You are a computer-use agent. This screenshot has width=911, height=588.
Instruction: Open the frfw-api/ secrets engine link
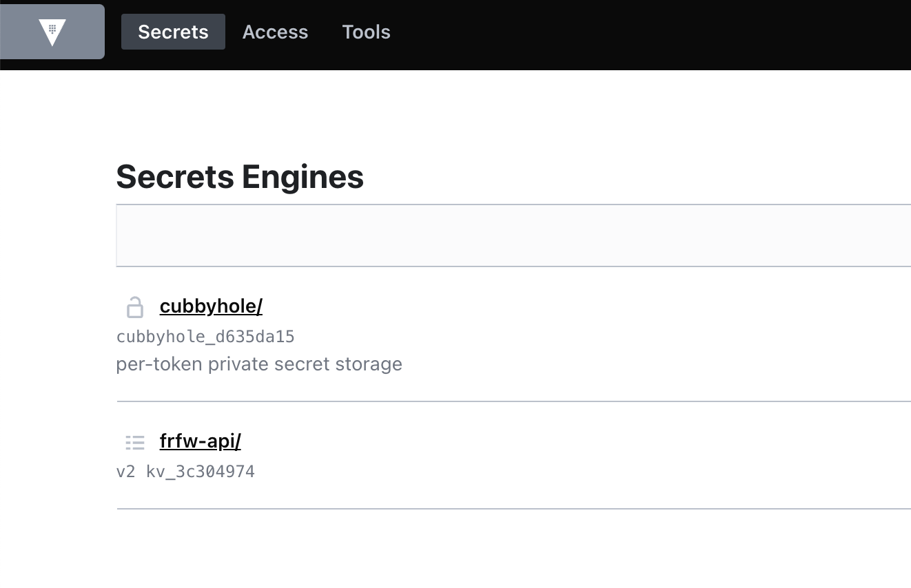pyautogui.click(x=200, y=441)
